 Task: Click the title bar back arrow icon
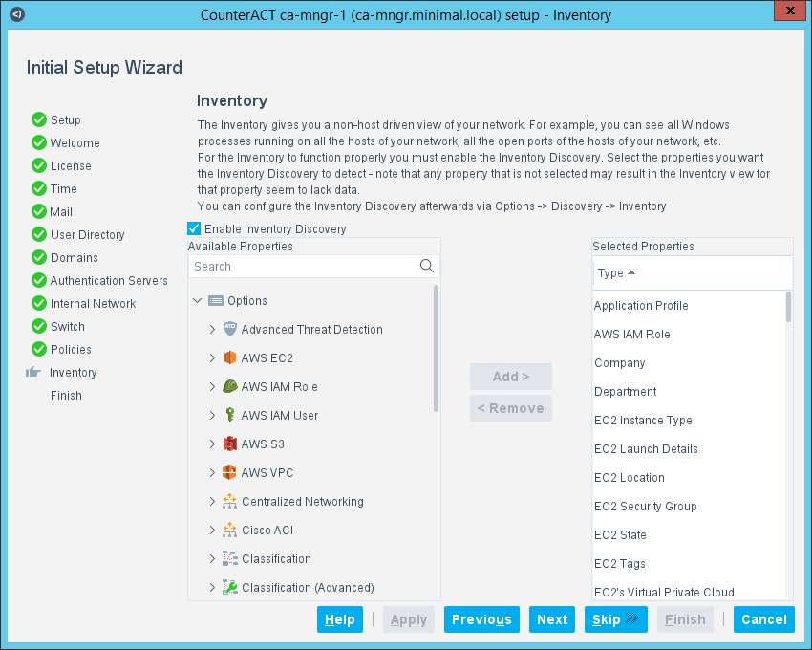(17, 14)
